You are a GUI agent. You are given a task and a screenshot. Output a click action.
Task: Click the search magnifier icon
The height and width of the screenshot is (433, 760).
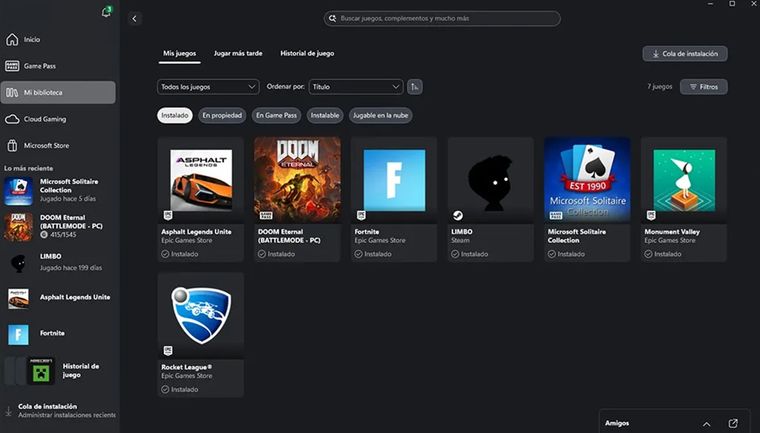[x=332, y=18]
